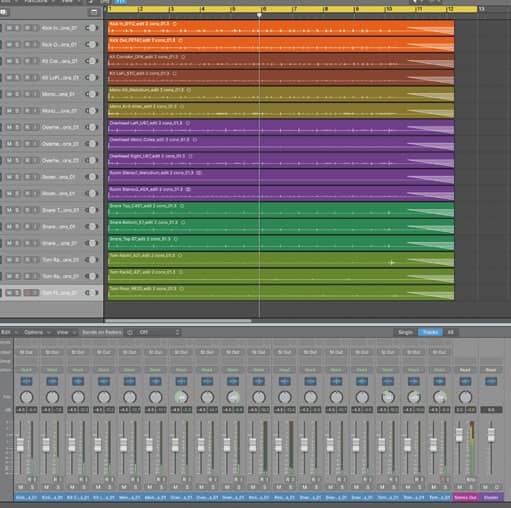Mute the Snare Bottom track

pos(9,227)
